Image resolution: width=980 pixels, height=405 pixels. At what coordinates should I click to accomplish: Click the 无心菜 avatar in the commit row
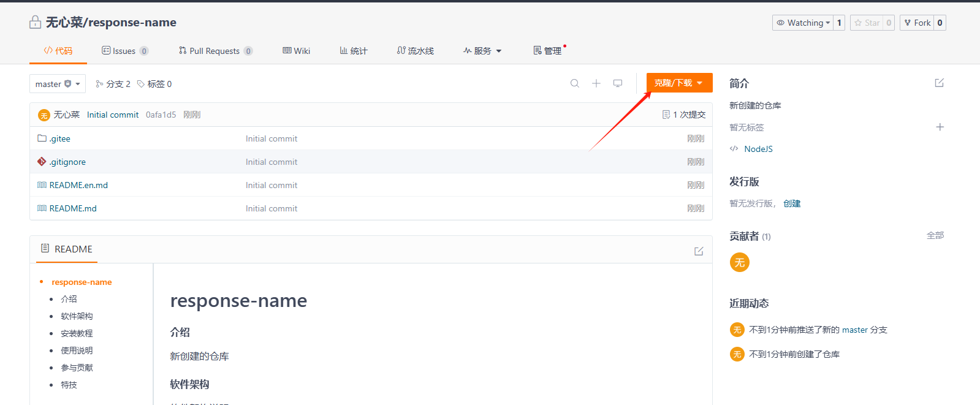click(x=44, y=115)
